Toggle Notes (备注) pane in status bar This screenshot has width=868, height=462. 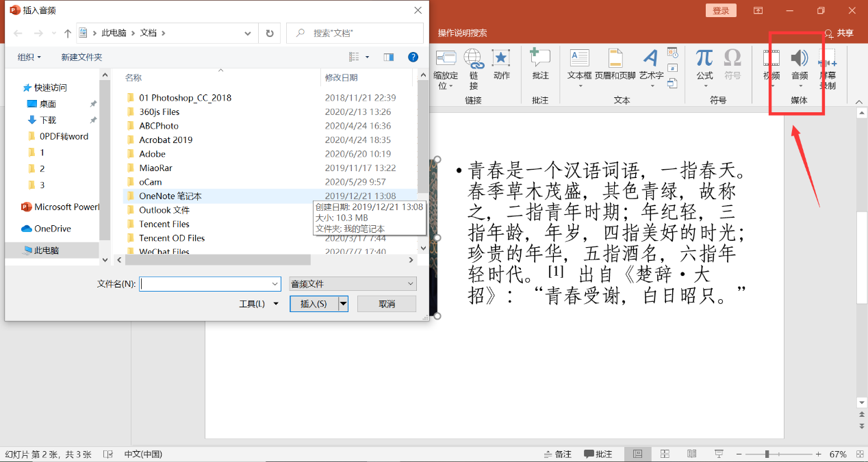(557, 454)
